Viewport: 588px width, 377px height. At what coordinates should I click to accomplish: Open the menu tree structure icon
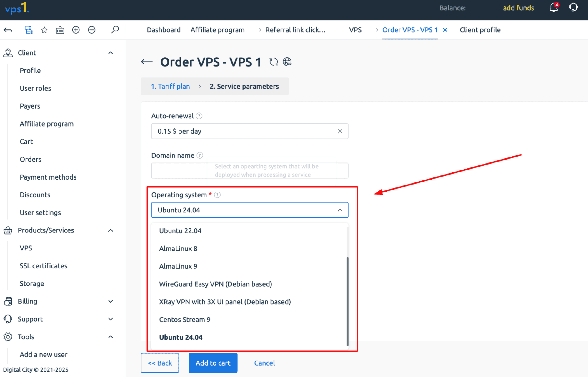click(29, 30)
